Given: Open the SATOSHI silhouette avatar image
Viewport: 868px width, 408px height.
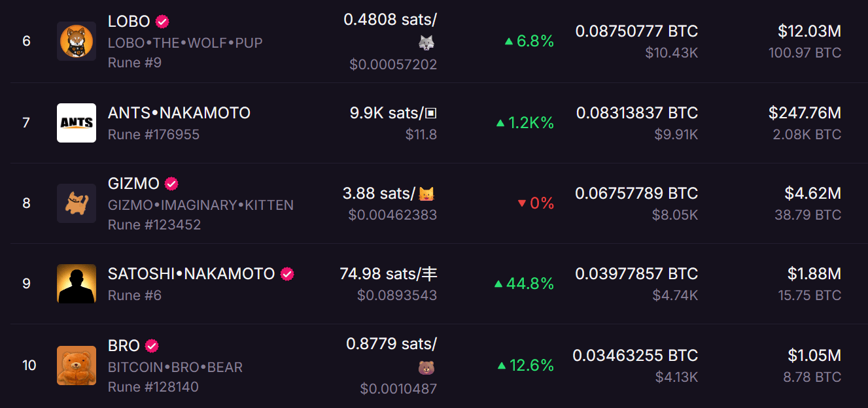Looking at the screenshot, I should click(77, 284).
